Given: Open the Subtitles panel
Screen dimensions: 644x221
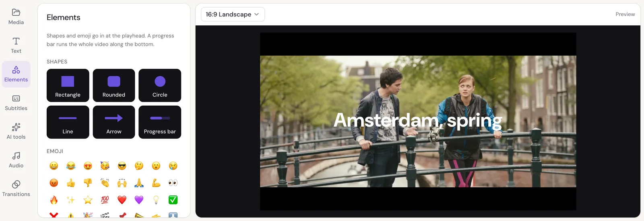Looking at the screenshot, I should [16, 103].
